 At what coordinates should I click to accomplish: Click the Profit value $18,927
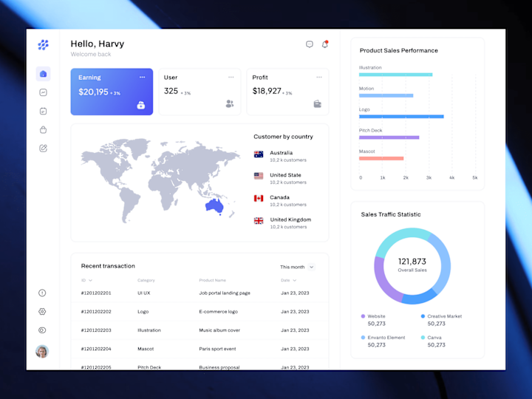pos(267,91)
